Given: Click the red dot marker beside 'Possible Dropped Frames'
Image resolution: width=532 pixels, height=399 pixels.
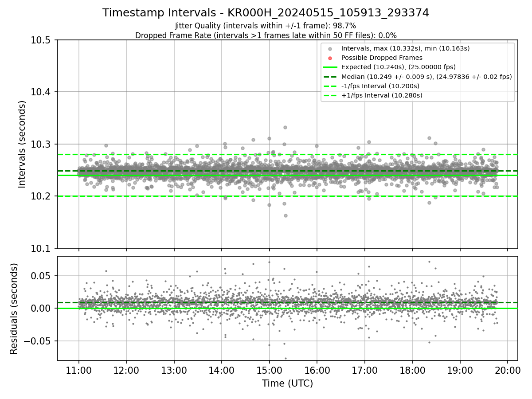Looking at the screenshot, I should pos(330,58).
